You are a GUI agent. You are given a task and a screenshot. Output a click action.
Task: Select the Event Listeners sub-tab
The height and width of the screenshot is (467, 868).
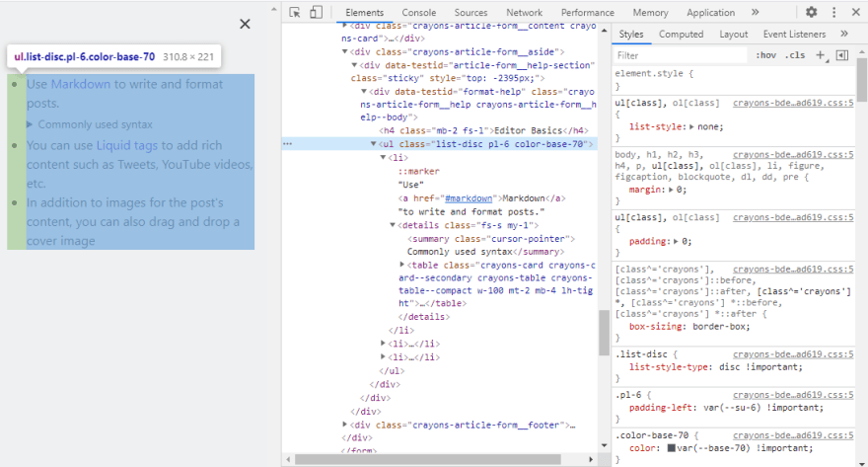794,34
